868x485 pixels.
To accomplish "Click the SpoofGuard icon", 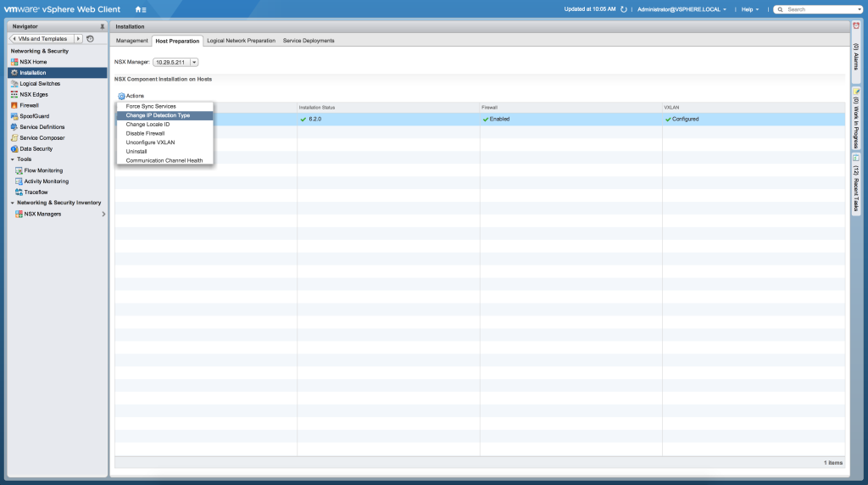I will pos(14,116).
